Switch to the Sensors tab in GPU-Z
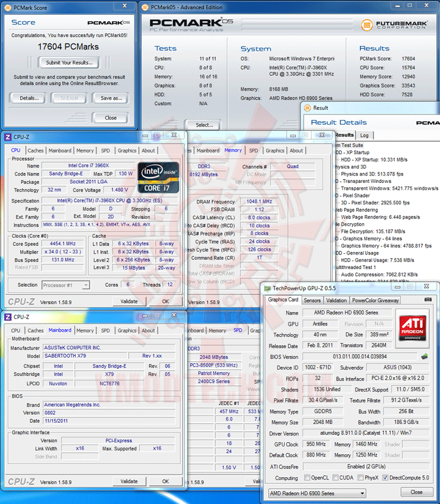The width and height of the screenshot is (440, 504). click(x=312, y=300)
